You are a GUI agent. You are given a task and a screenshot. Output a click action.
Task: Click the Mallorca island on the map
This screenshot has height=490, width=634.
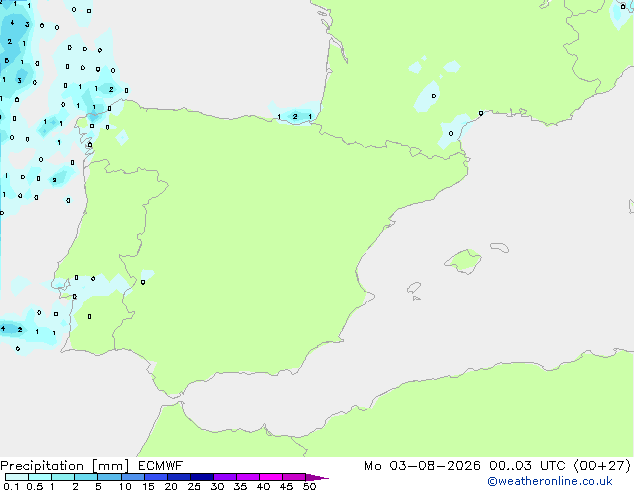[x=464, y=261]
